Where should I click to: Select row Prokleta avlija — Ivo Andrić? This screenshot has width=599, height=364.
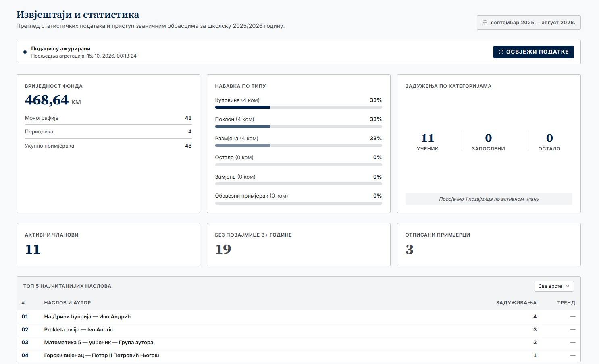298,330
